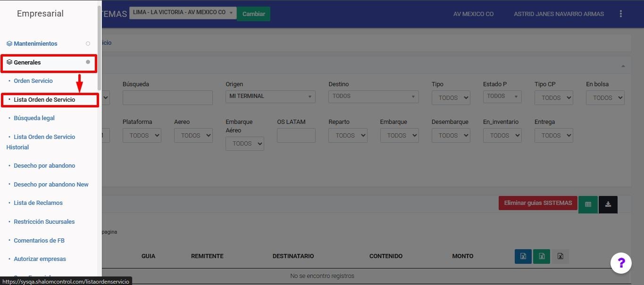
Task: Click the green Excel export icon
Action: [x=542, y=256]
